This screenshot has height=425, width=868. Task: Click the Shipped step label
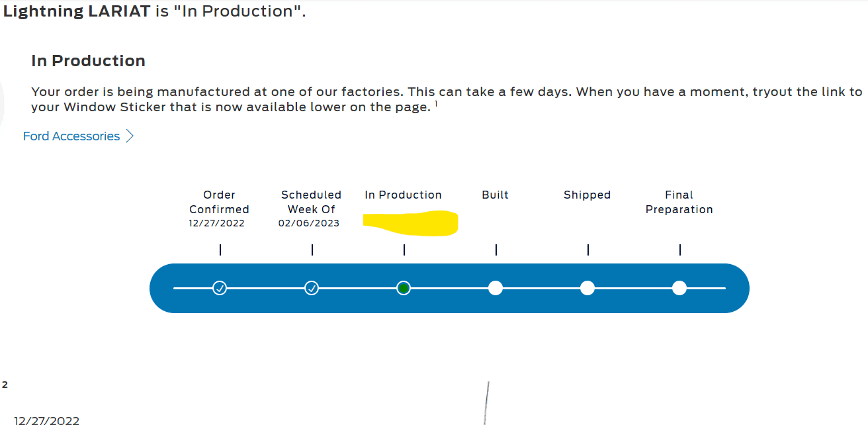pos(587,195)
